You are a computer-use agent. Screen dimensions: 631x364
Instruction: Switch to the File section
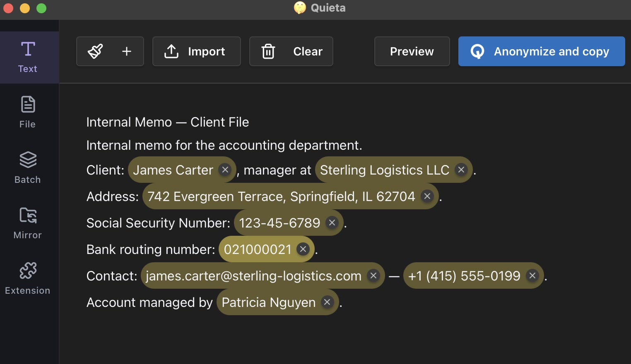tap(28, 113)
